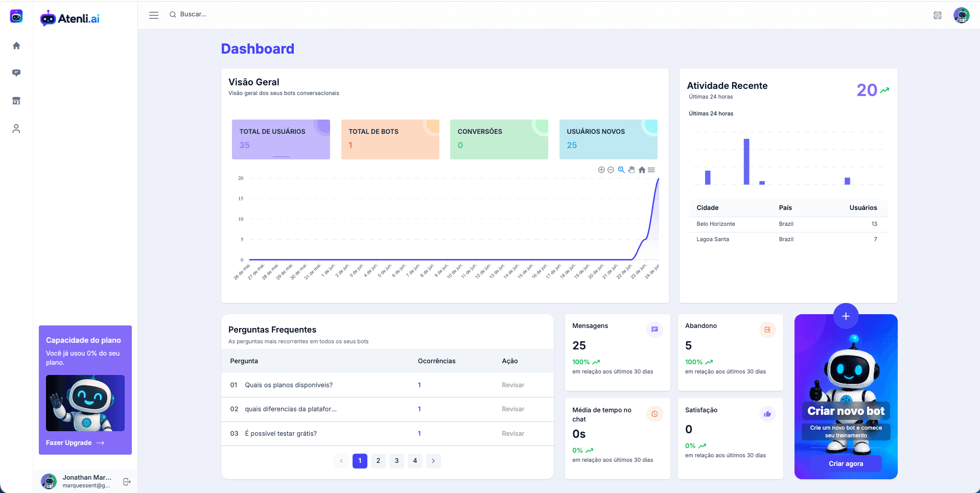Click Revisar for 'É possível testar grátis?'
The width and height of the screenshot is (980, 493).
tap(513, 434)
